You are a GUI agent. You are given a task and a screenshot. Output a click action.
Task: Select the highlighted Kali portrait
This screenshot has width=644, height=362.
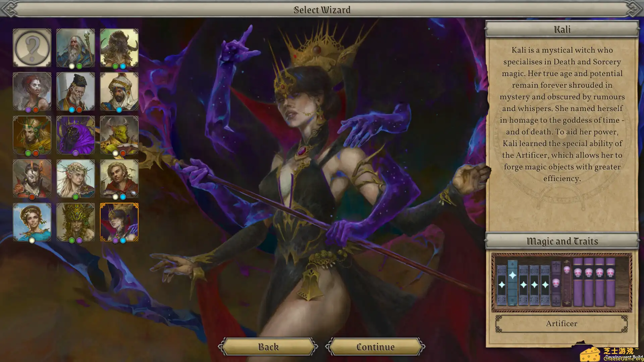coord(119,222)
